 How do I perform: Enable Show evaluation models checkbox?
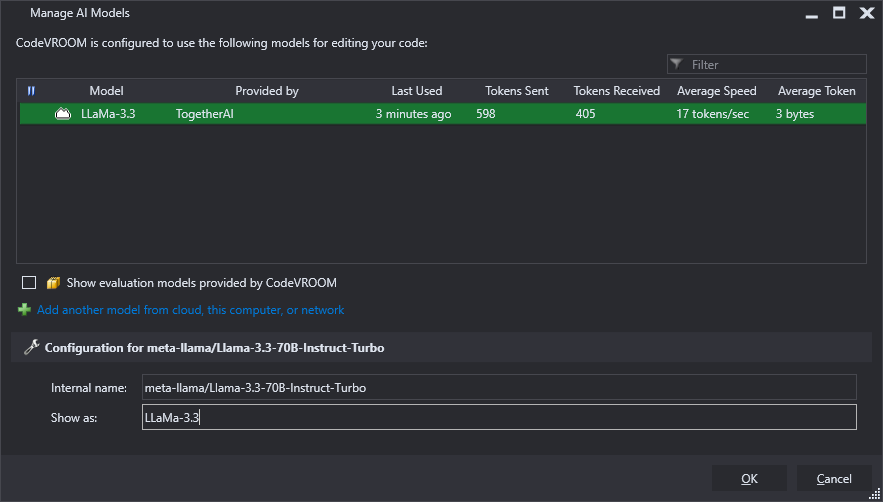[29, 282]
